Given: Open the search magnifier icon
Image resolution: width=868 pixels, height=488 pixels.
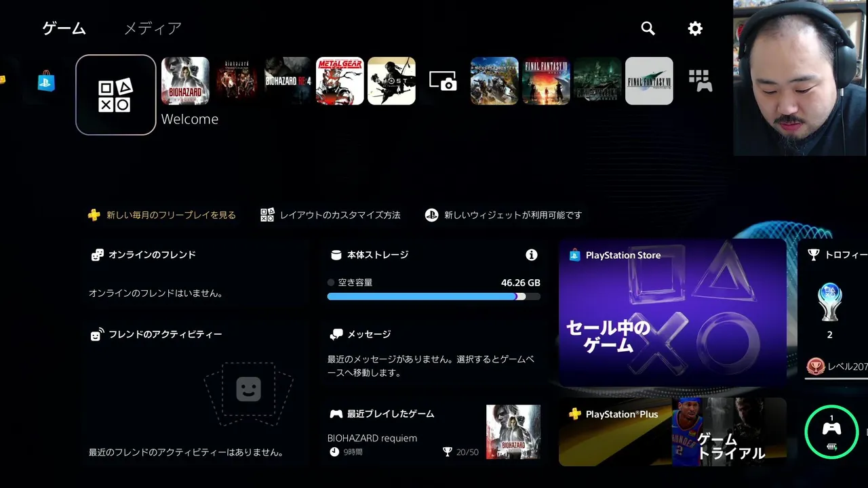Looking at the screenshot, I should pos(648,28).
